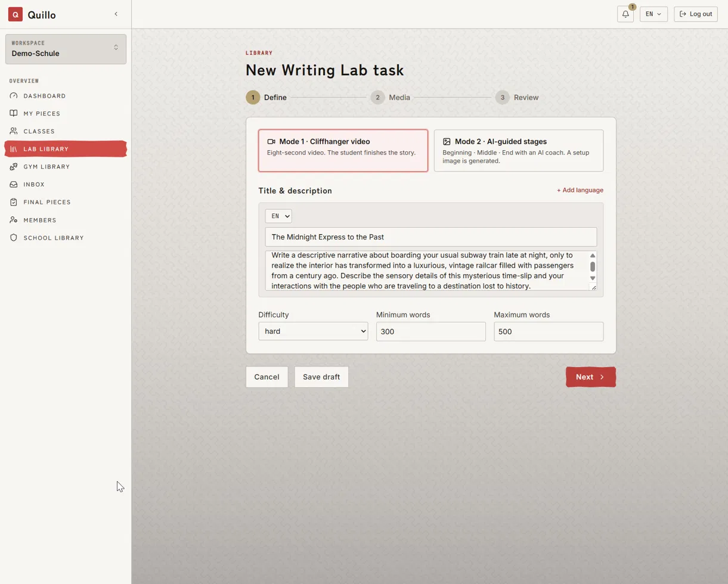Click the textarea resize handle corner
Viewport: 728px width, 584px height.
point(594,288)
